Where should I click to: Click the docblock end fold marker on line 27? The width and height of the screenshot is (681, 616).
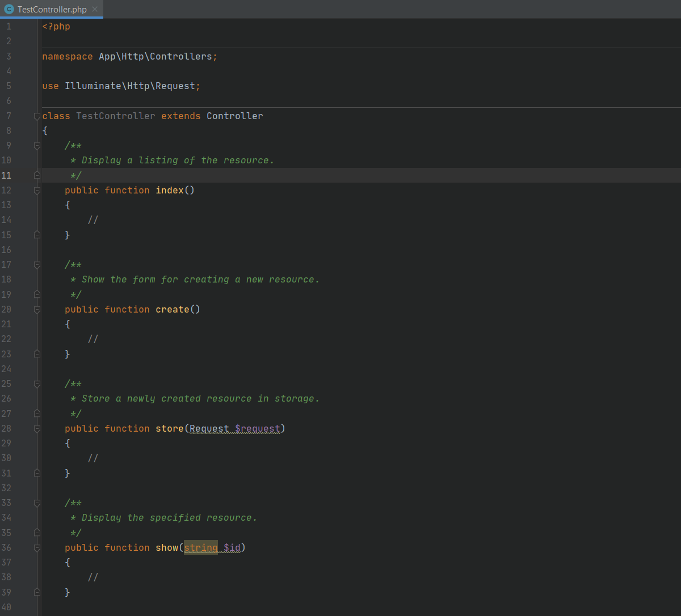point(37,414)
